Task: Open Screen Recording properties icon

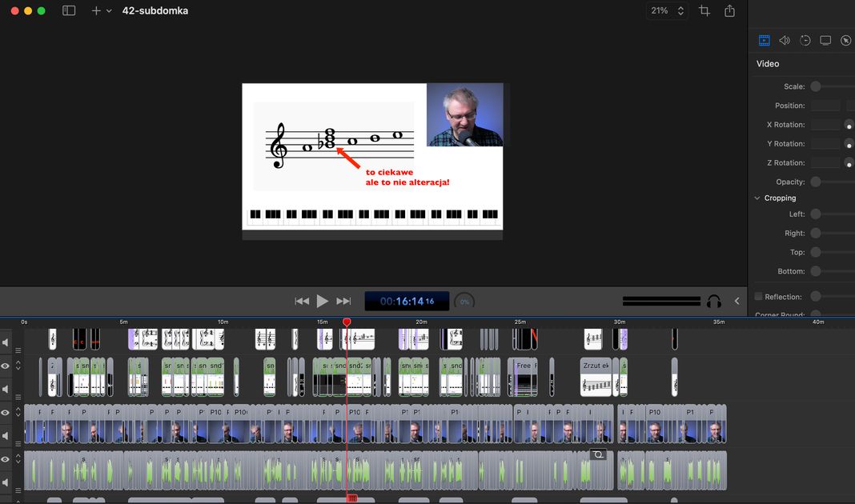Action: (x=825, y=40)
